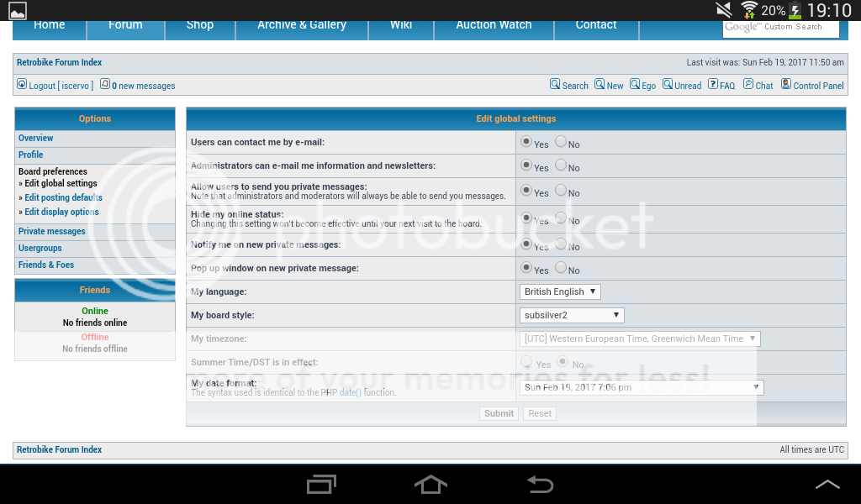Screen dimensions: 861x504
Task: Click the Reset button
Action: point(540,413)
